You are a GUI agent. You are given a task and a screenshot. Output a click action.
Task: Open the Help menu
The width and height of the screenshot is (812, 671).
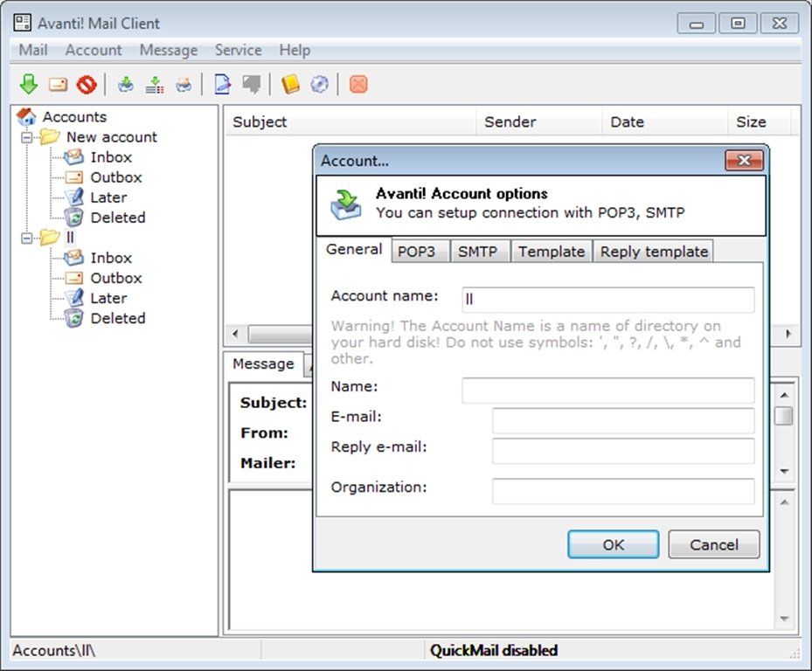click(295, 50)
